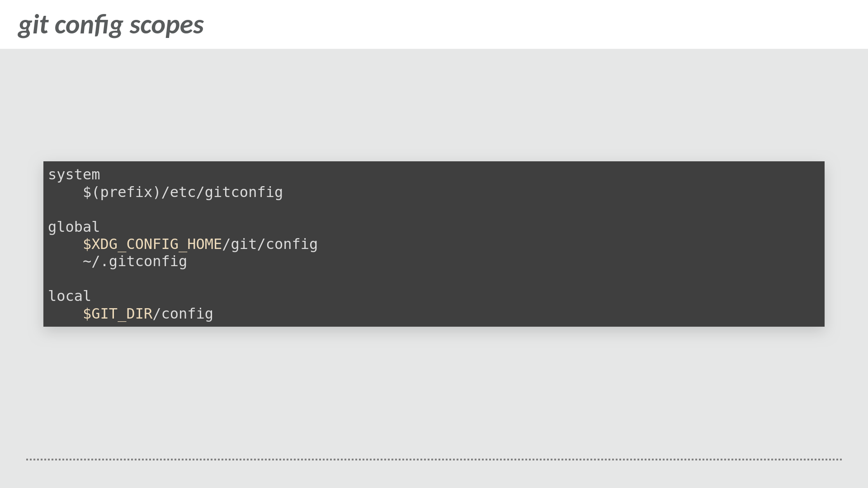
Task: Click the highlighted $GIT_DIR variable
Action: pyautogui.click(x=118, y=314)
